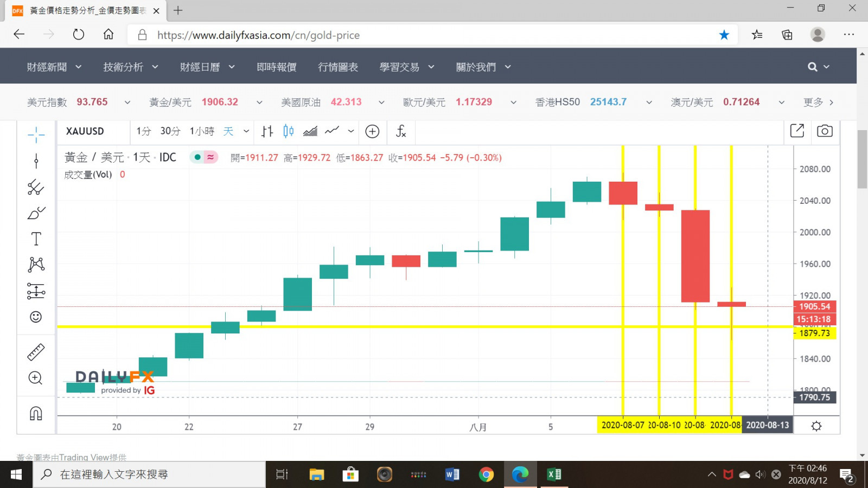Open the site search magnifier
This screenshot has width=868, height=488.
point(812,67)
